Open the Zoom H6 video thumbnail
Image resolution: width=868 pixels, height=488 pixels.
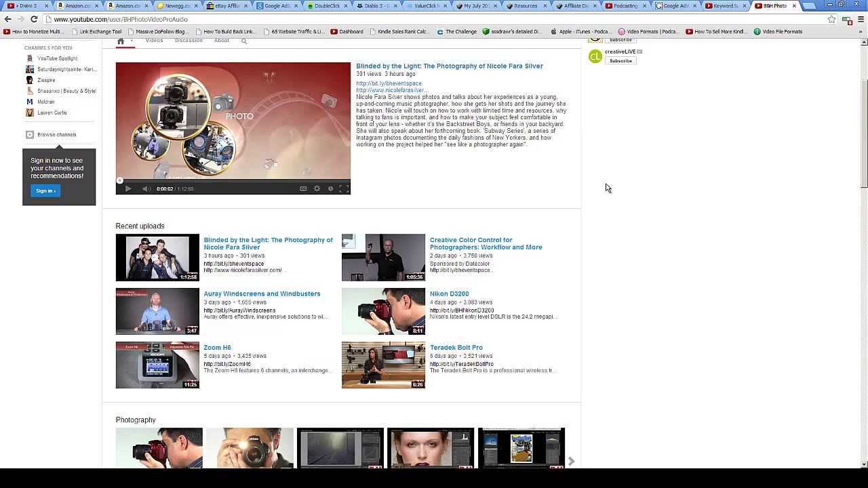[157, 365]
